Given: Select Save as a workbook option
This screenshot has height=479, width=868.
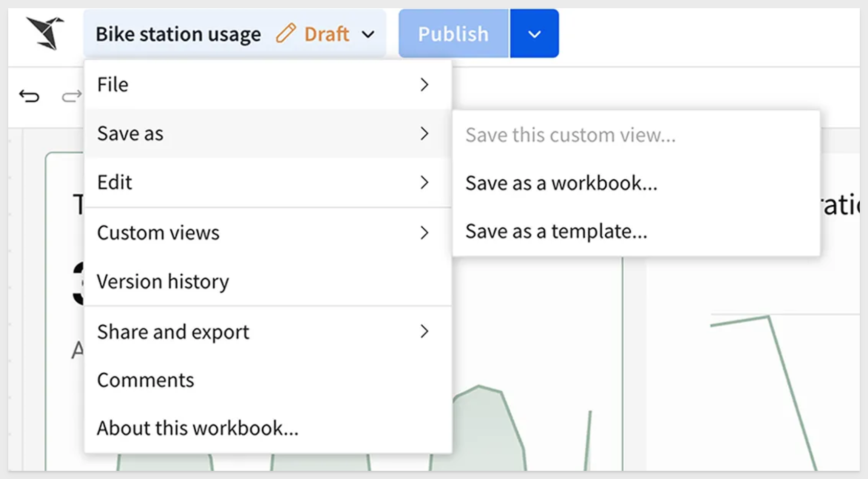Looking at the screenshot, I should [561, 183].
